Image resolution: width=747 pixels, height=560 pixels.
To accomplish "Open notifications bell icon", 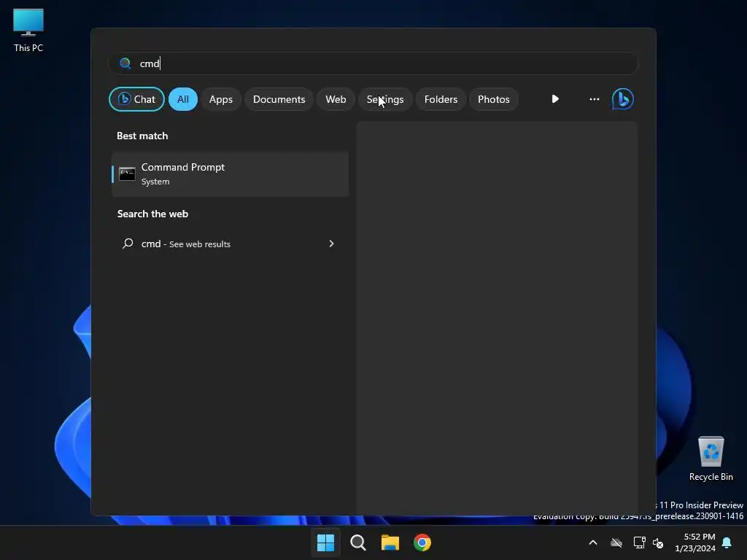I will click(727, 542).
